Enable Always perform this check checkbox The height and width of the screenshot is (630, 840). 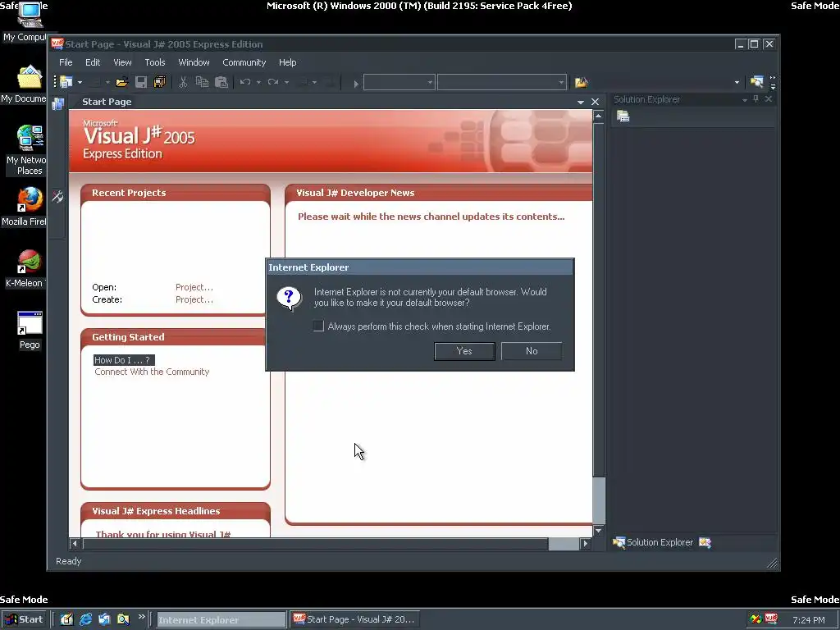pos(319,326)
